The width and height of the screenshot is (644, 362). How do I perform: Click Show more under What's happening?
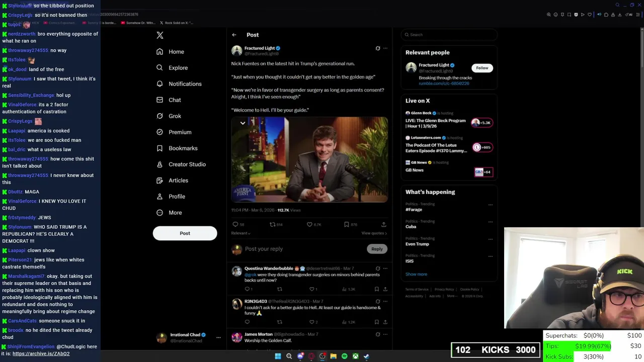[x=416, y=275]
